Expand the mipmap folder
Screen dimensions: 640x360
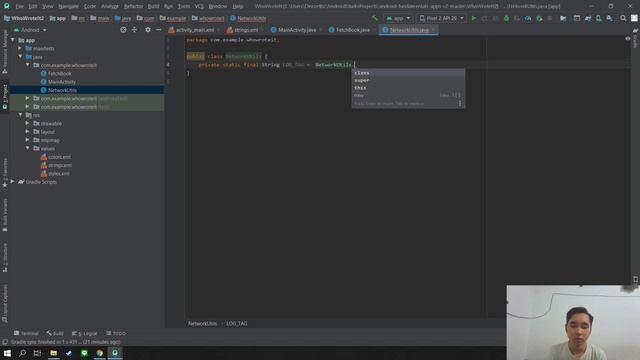pyautogui.click(x=28, y=140)
